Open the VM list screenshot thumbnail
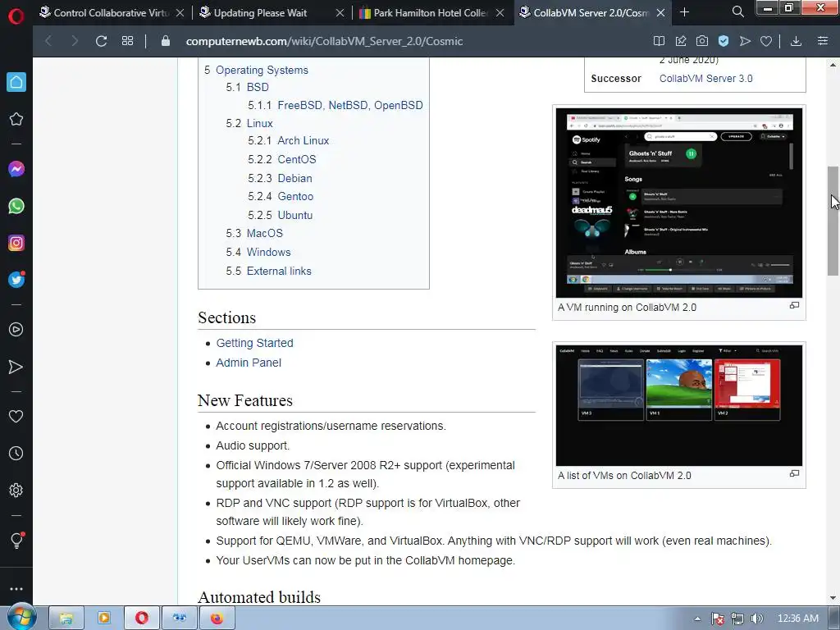This screenshot has width=840, height=630. 678,405
